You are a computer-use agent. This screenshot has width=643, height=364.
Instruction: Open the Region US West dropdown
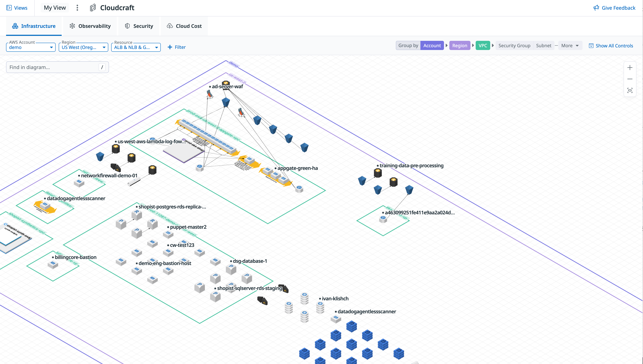coord(83,47)
